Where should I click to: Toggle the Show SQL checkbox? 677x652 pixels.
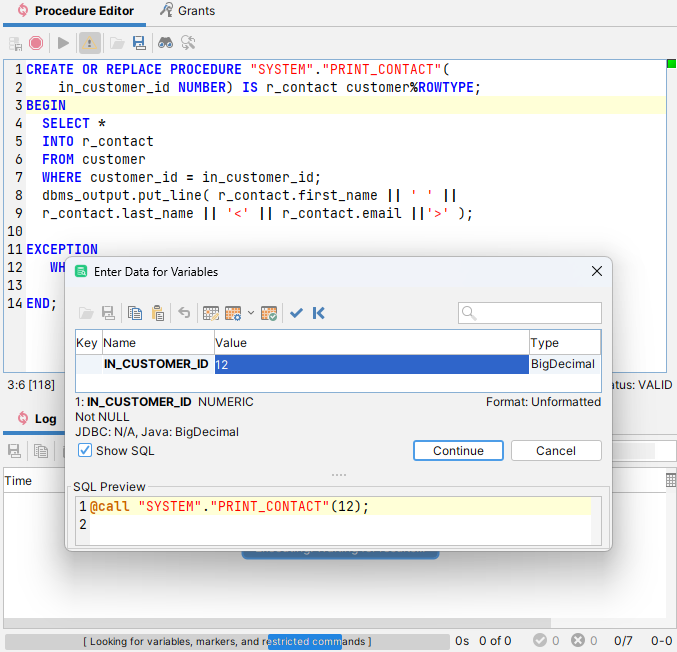click(x=85, y=451)
